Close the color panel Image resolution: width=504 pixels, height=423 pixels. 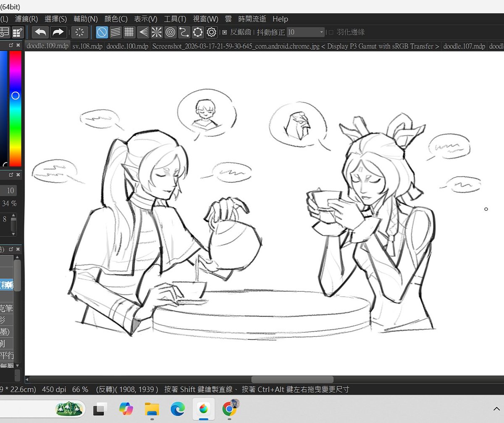tap(18, 45)
